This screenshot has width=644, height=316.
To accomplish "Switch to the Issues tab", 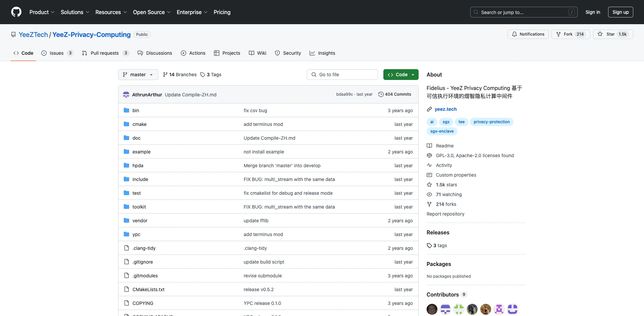I will (x=57, y=53).
